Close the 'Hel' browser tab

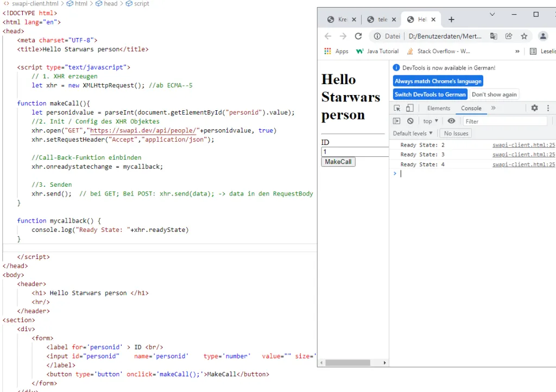[433, 20]
